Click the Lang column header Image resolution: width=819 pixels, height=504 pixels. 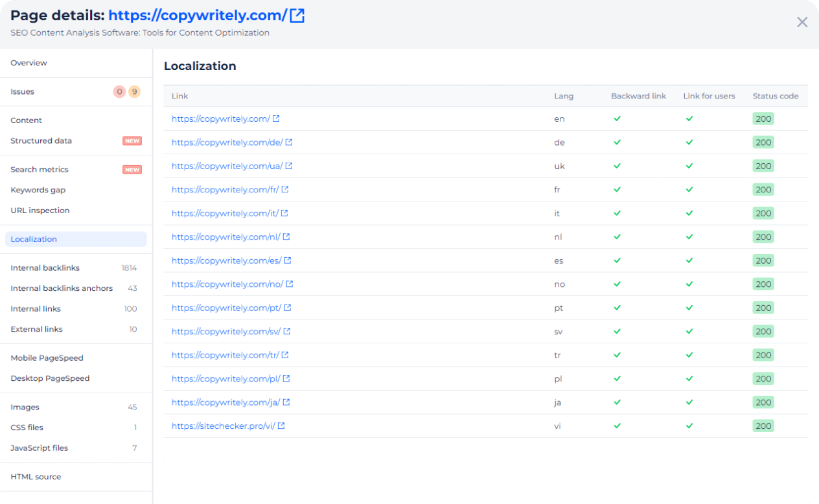(564, 96)
